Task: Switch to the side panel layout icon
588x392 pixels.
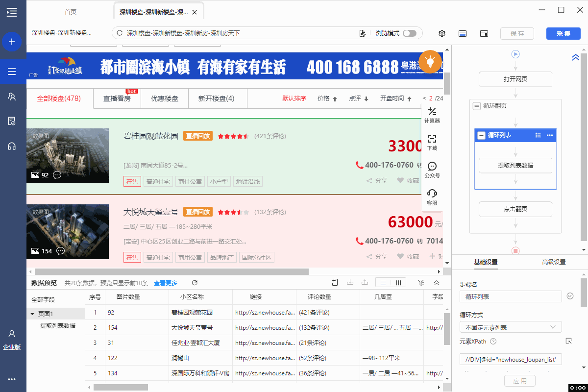Action: click(484, 33)
